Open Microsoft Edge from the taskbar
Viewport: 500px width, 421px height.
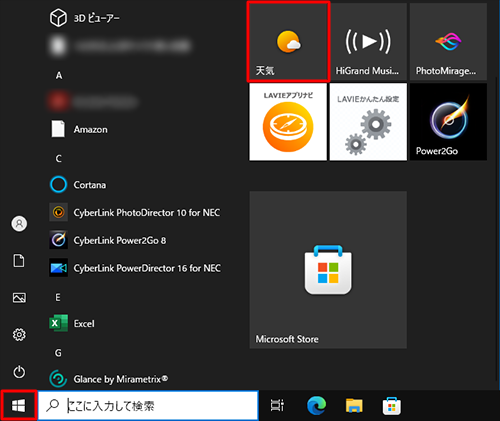click(316, 406)
